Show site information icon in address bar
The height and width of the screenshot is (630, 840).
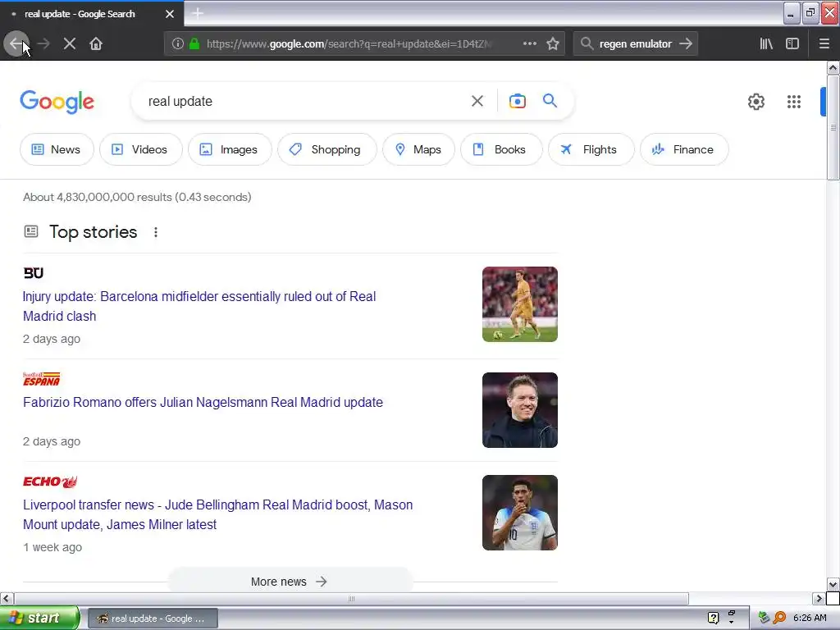(x=178, y=43)
